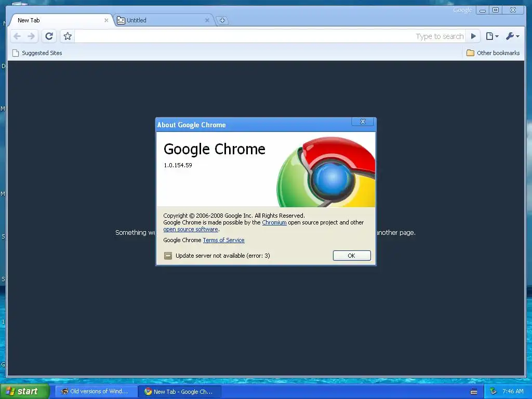This screenshot has height=399, width=532.
Task: Open the page menu dropdown
Action: (492, 36)
